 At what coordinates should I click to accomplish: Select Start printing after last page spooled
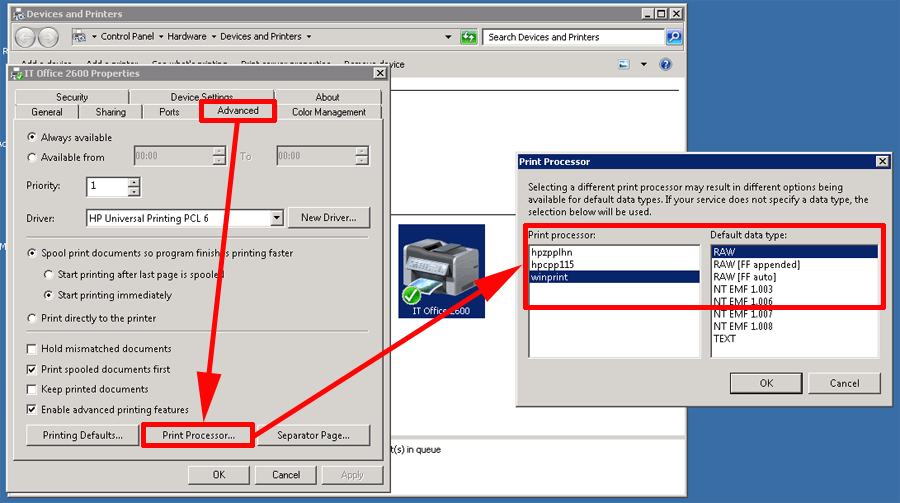click(49, 274)
